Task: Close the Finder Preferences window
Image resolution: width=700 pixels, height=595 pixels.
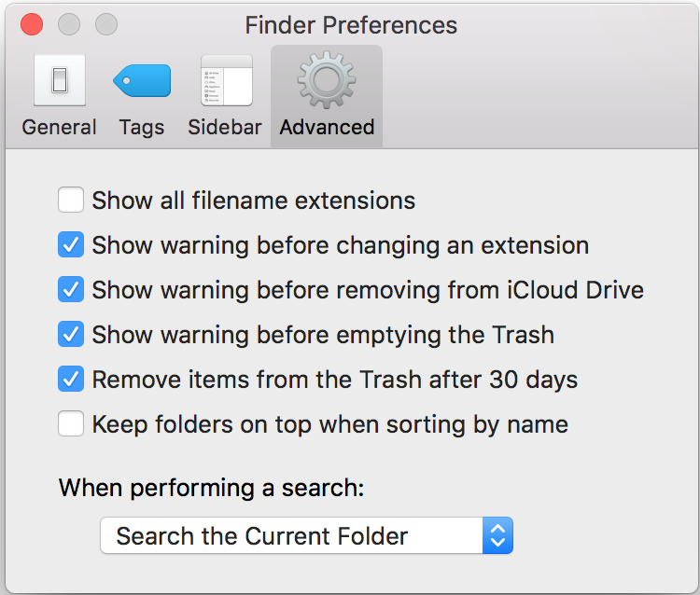Action: point(32,24)
